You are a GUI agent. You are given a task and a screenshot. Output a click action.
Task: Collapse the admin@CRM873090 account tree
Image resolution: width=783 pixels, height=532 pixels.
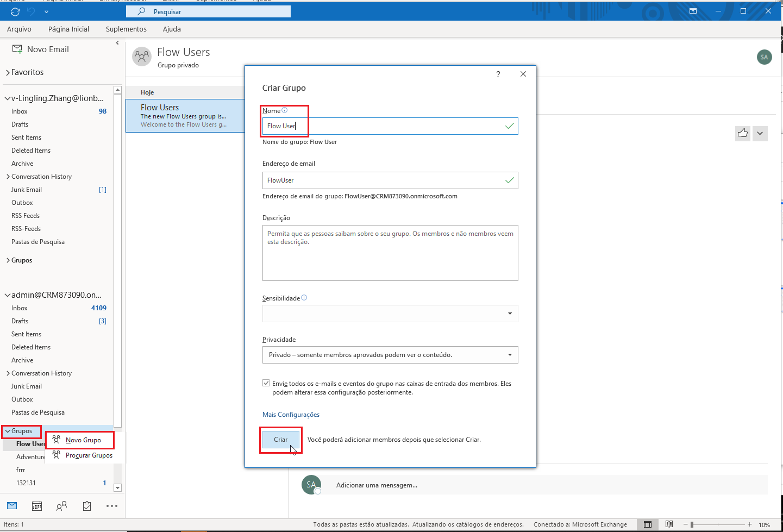[x=8, y=295]
